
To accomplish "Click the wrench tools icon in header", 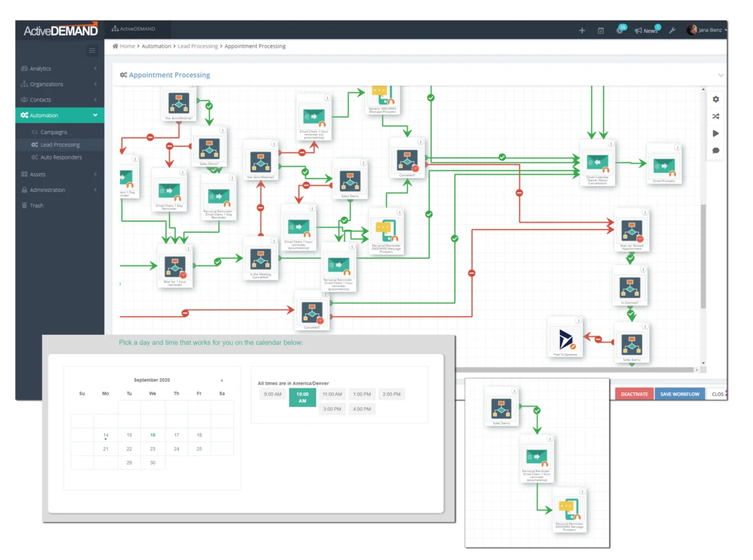I will click(672, 30).
